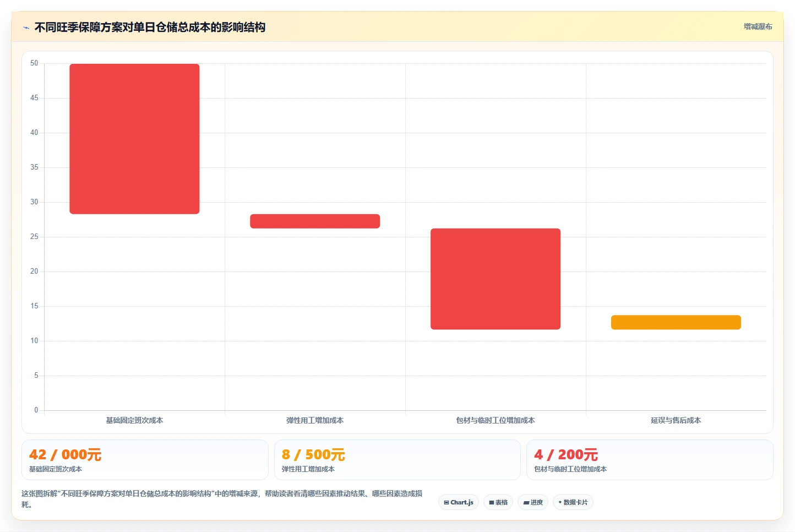Select the 42 / 000元 data card

point(145,460)
